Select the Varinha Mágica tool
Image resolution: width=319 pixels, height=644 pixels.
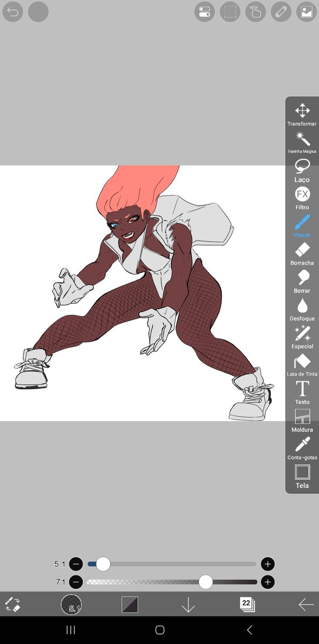click(x=302, y=142)
